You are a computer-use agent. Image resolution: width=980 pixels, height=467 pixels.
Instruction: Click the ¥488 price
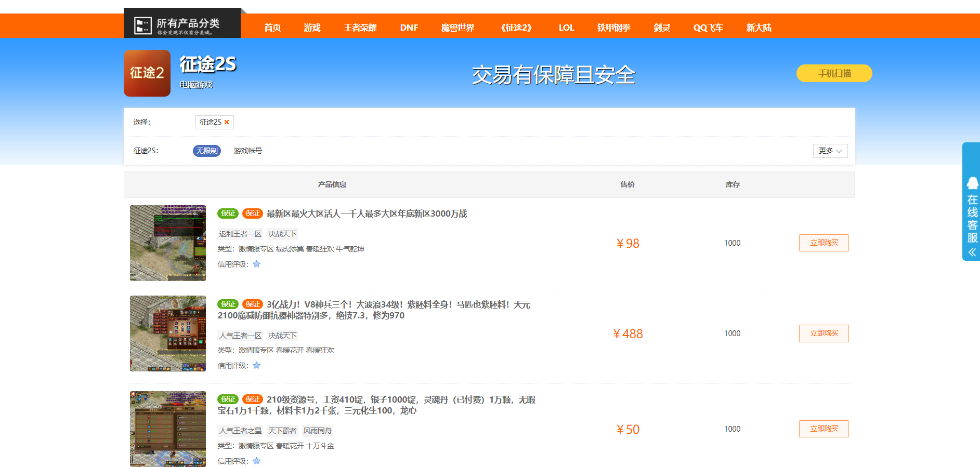coord(628,334)
